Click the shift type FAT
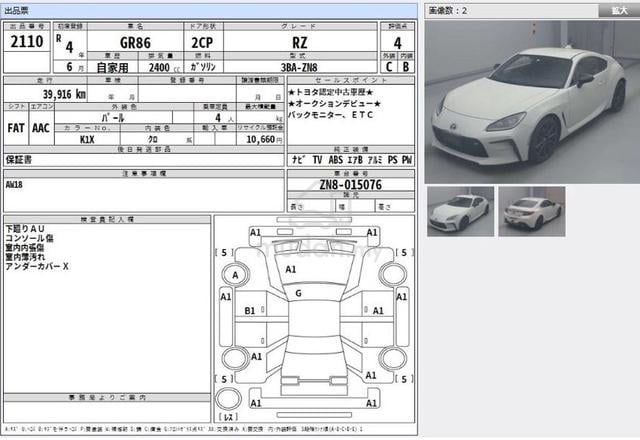640x440 pixels. pos(16,128)
